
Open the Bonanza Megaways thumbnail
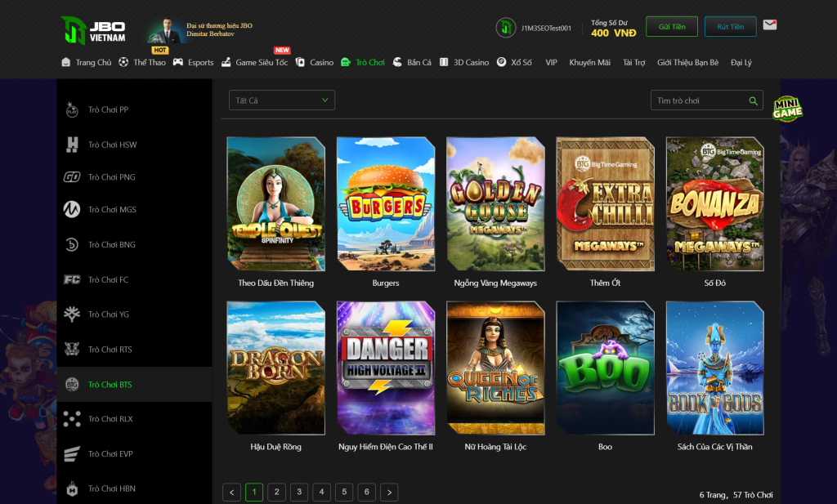pyautogui.click(x=714, y=203)
